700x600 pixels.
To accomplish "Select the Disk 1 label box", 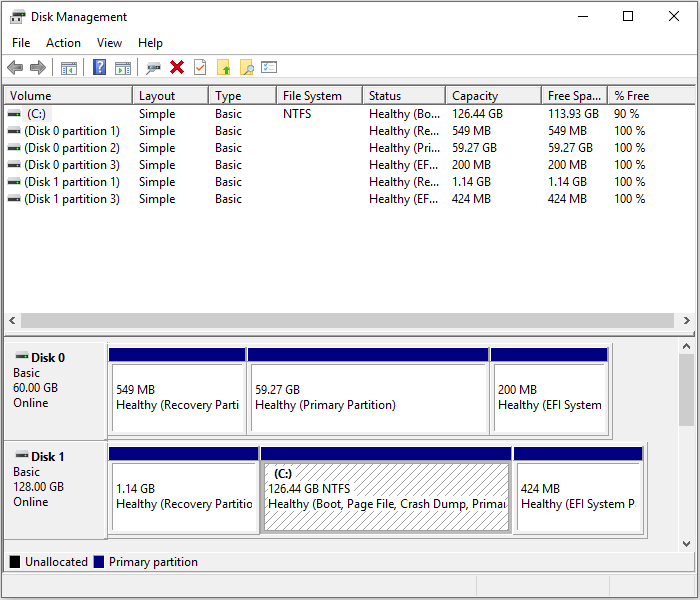I will (55, 490).
